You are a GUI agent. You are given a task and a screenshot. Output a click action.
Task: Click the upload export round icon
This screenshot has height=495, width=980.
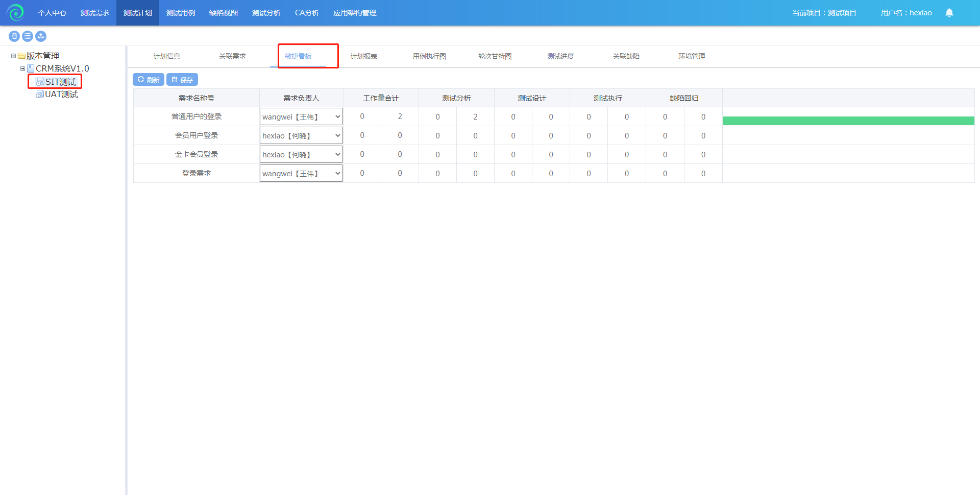[x=41, y=36]
